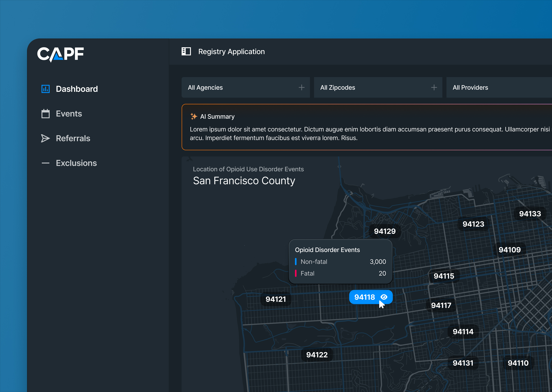This screenshot has width=552, height=392.
Task: Click the blue Non-fatal color indicator
Action: click(296, 262)
